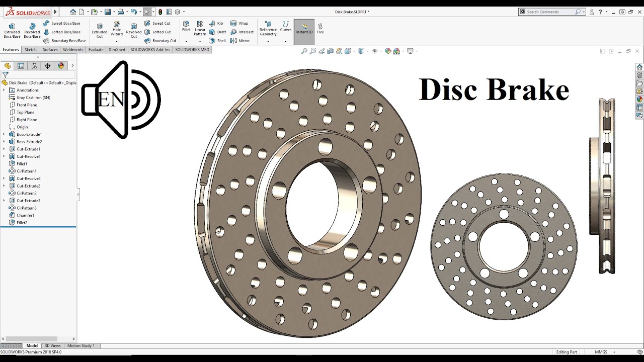Expand the Cut-Extrude1 feature node
644x362 pixels.
point(4,149)
